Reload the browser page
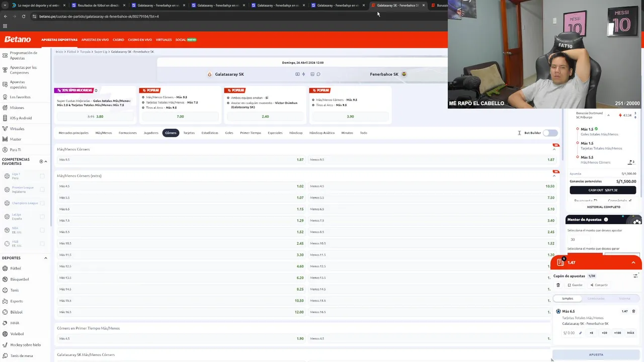The width and height of the screenshot is (644, 362). pos(23,16)
